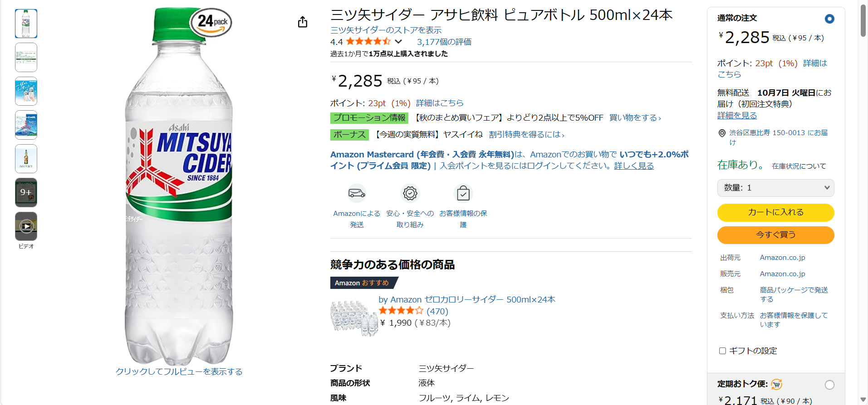Click the 今すぐ買う button

[x=775, y=235]
